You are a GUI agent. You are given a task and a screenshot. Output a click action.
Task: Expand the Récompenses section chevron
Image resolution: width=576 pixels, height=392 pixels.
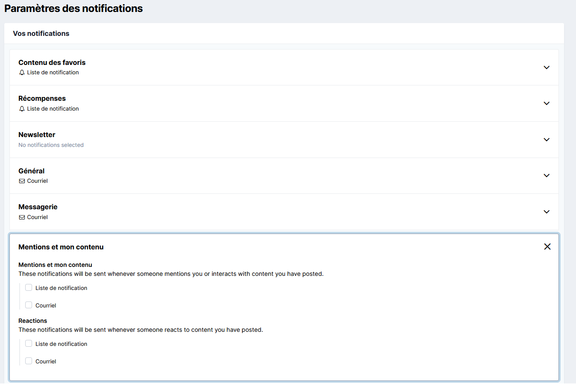click(546, 103)
